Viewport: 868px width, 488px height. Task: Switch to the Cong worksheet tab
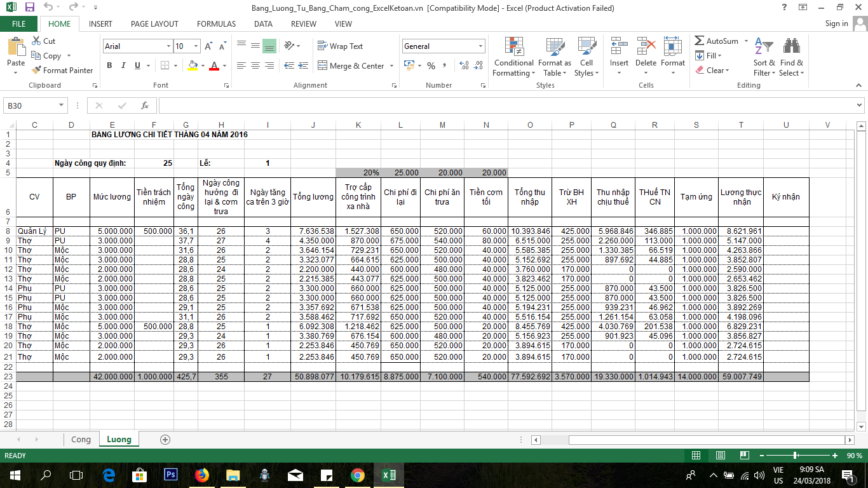(81, 440)
